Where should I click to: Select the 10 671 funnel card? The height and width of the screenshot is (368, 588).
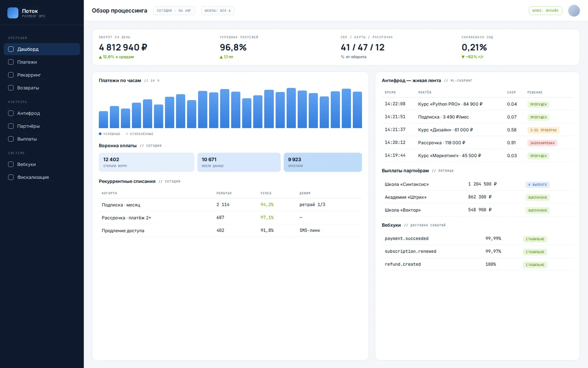point(239,162)
